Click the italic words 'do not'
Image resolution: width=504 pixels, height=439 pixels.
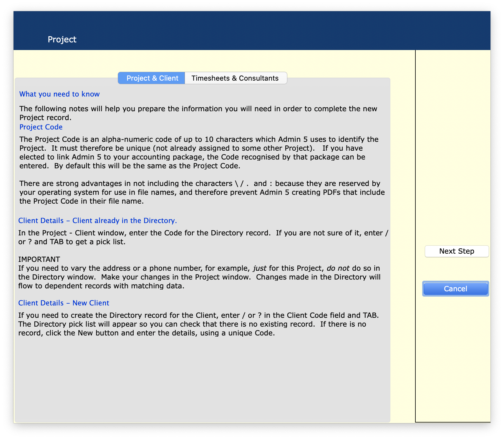(338, 268)
